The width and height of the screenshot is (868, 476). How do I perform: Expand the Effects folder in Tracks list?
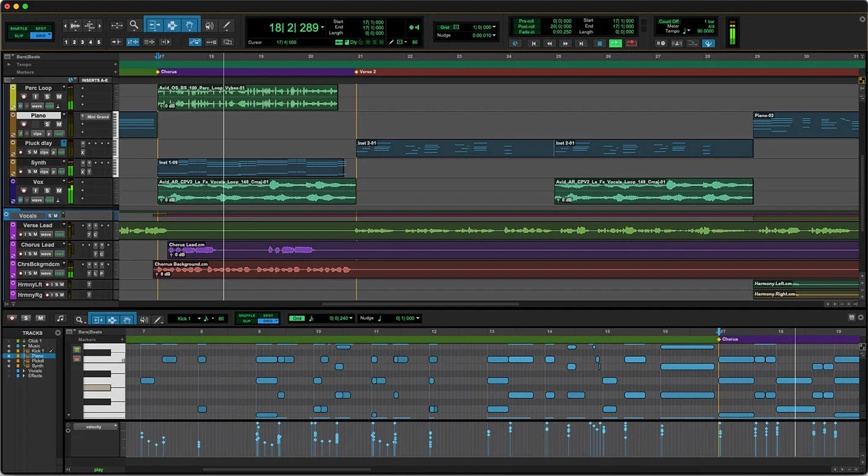click(x=24, y=376)
